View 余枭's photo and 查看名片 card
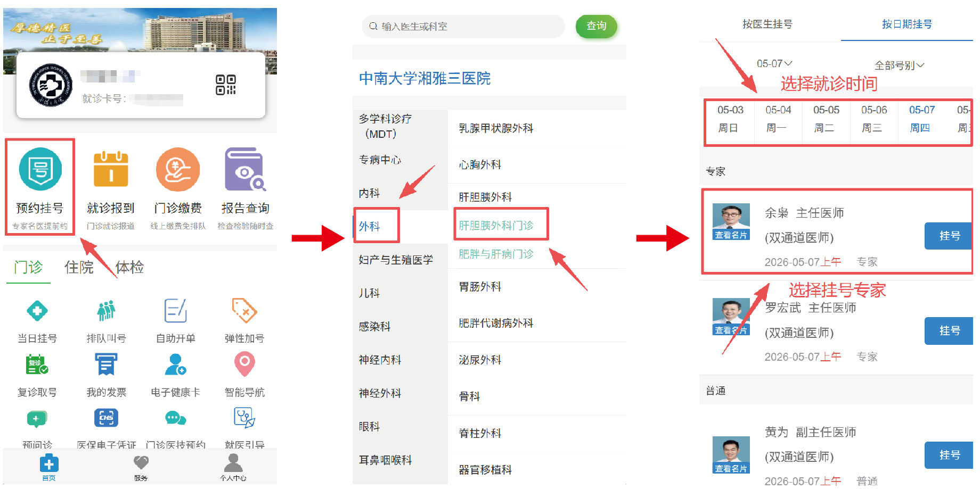 731,222
